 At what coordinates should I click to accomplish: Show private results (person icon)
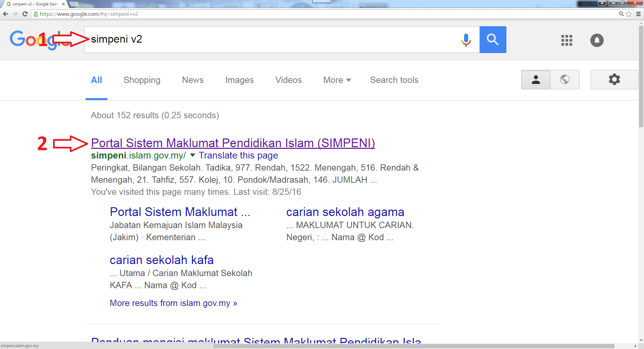[x=536, y=79]
